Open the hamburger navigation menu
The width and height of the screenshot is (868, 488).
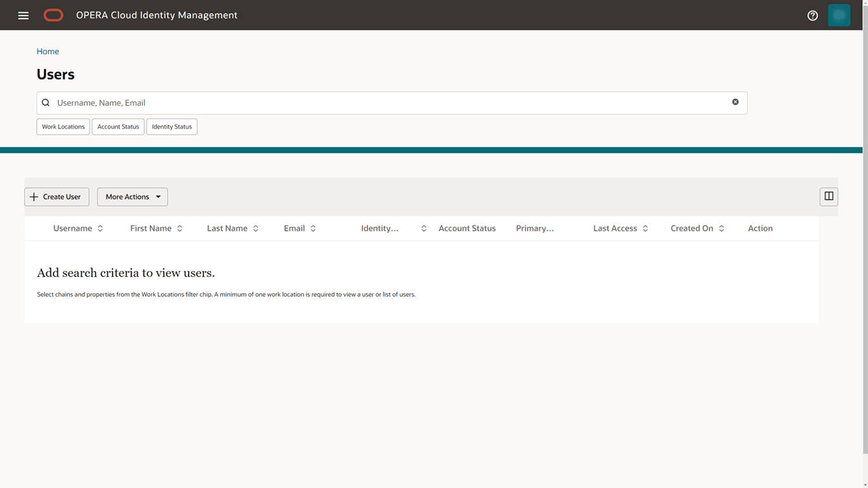pyautogui.click(x=23, y=15)
